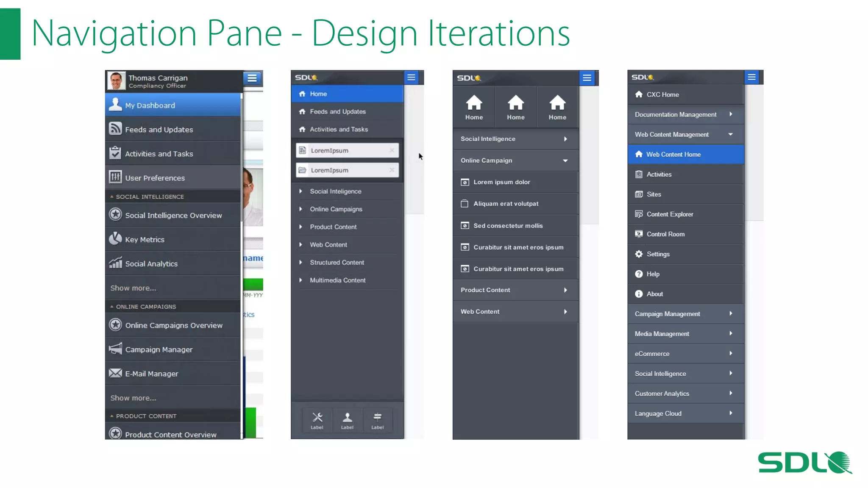Click Key Metrics pie chart icon
This screenshot has height=488, width=868.
tap(115, 238)
